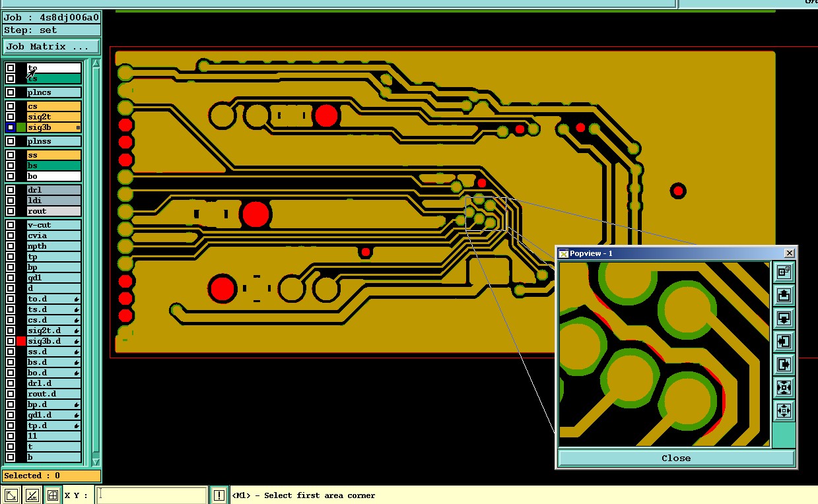Image resolution: width=818 pixels, height=504 pixels.
Task: Click the Step: set label
Action: point(51,30)
